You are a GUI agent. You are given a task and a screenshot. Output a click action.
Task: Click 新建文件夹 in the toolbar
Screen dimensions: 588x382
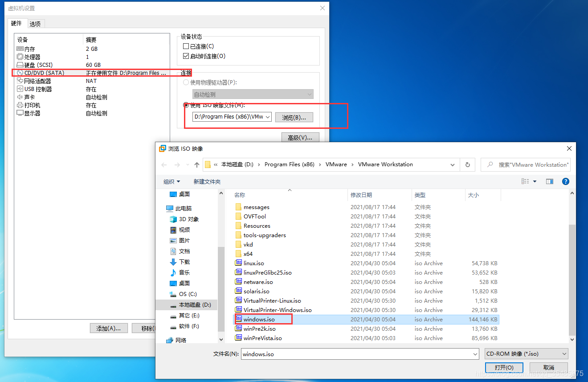(207, 181)
